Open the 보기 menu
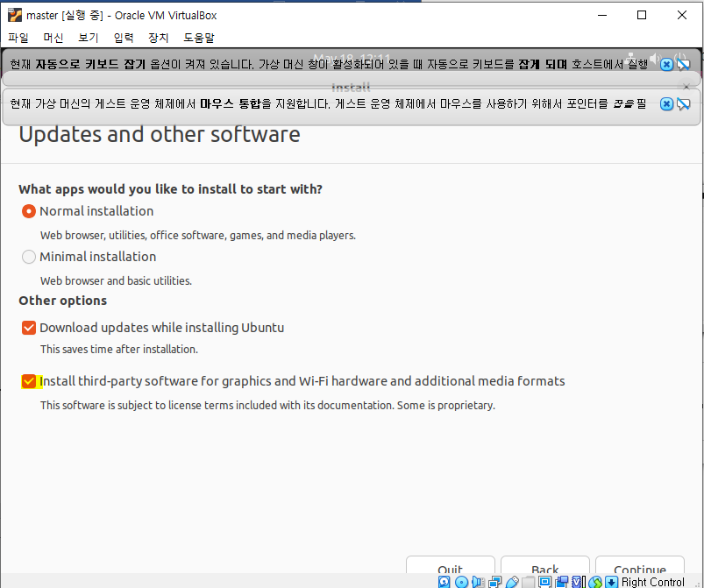The image size is (704, 588). click(x=89, y=38)
